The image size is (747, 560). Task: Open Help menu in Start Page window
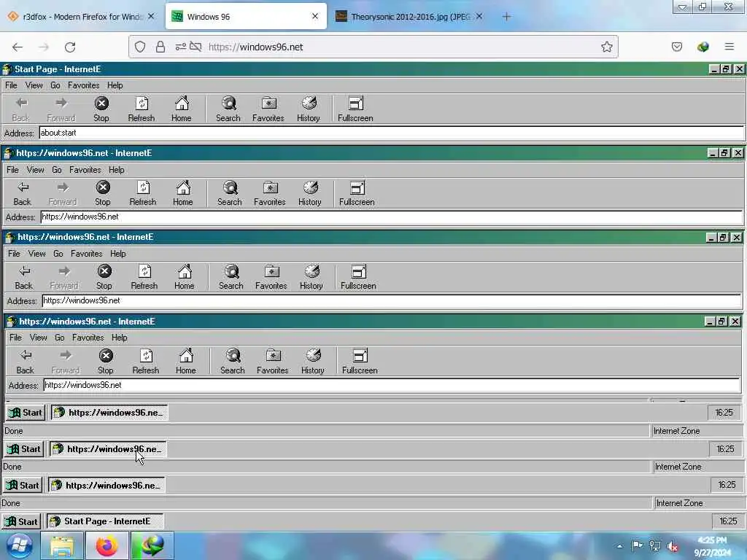click(115, 85)
